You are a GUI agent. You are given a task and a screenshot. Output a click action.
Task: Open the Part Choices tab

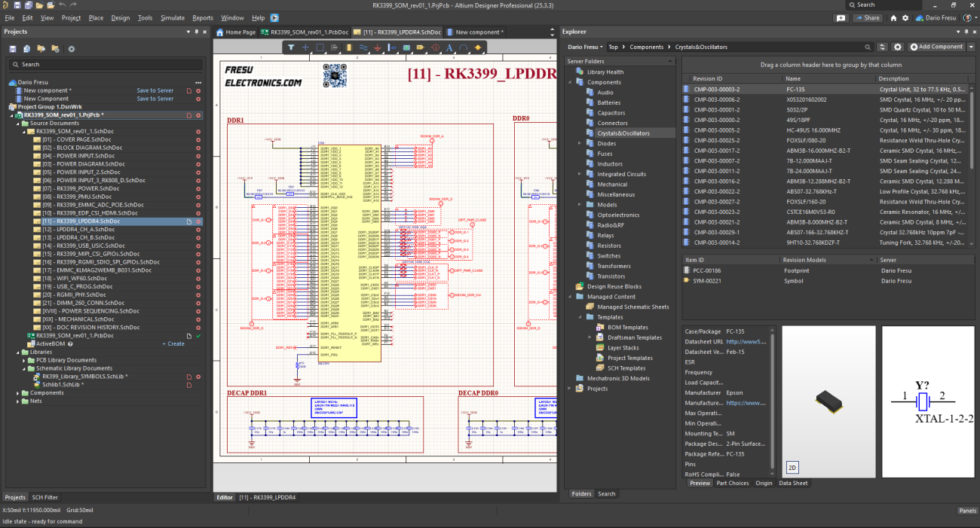[732, 483]
